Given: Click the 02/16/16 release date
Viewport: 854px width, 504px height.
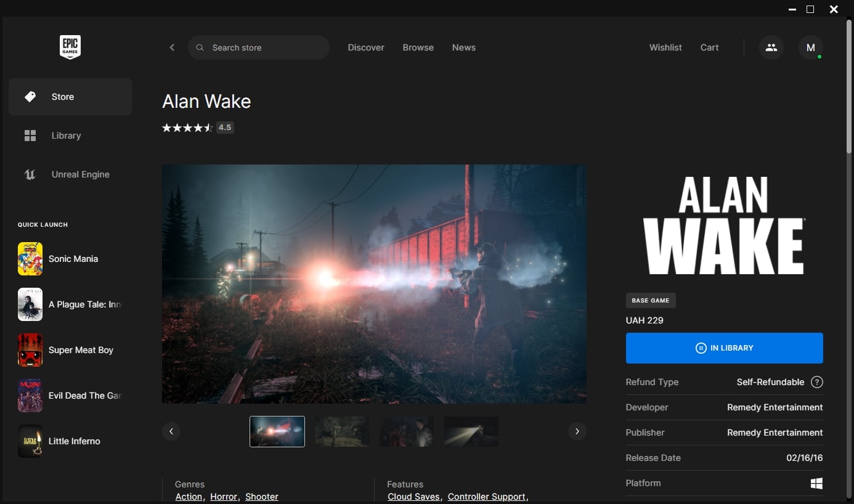Looking at the screenshot, I should [x=805, y=458].
